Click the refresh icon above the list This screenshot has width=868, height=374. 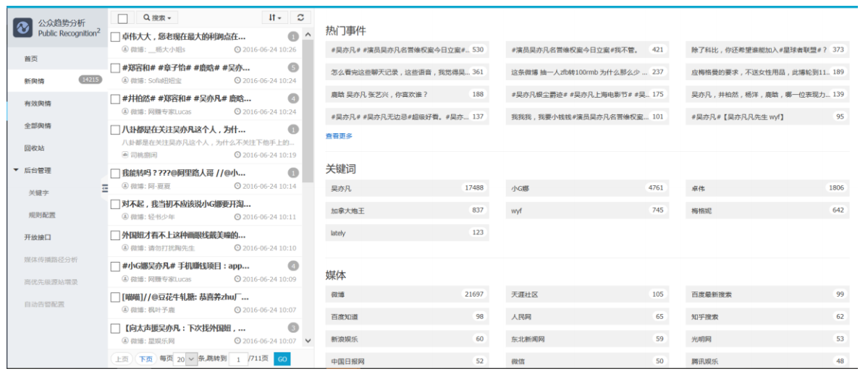(300, 17)
